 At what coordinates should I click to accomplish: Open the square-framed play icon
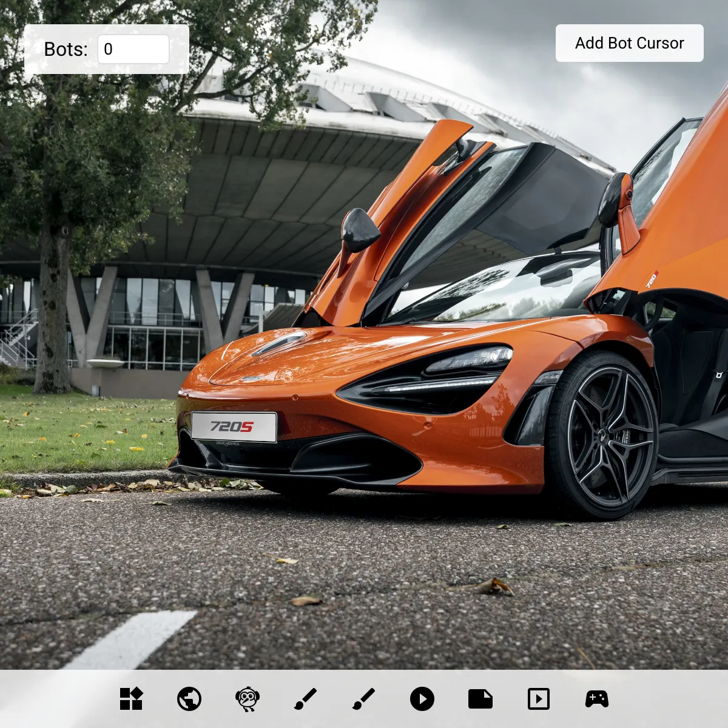point(539,699)
